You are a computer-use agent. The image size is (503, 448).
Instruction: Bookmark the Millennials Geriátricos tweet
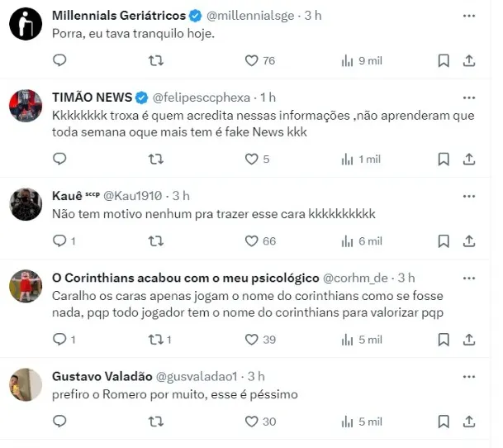(443, 60)
